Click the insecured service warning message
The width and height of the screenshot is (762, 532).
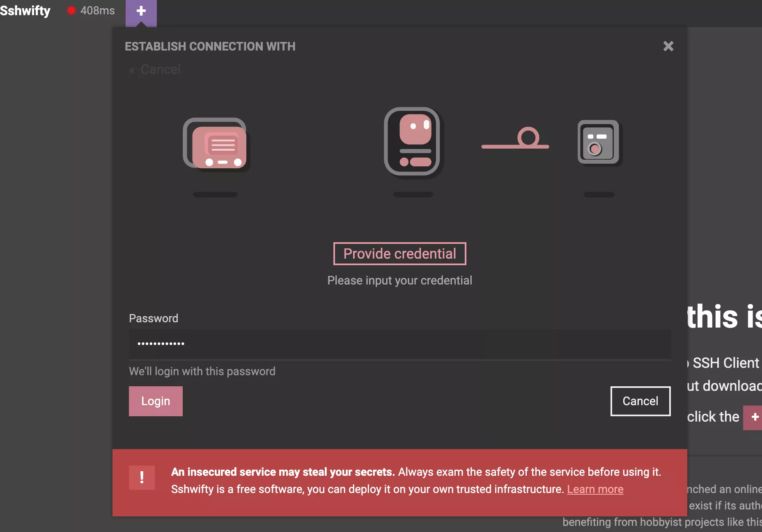(x=416, y=481)
